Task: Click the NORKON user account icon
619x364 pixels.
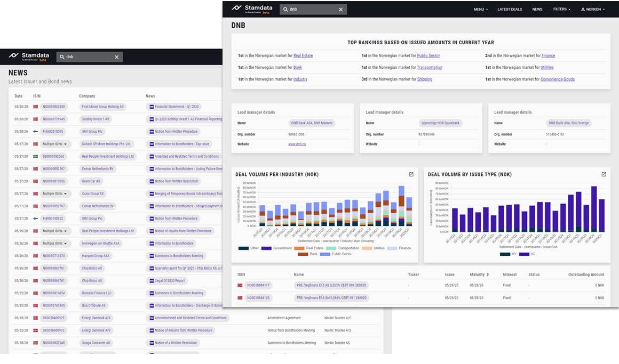Action: click(x=583, y=10)
